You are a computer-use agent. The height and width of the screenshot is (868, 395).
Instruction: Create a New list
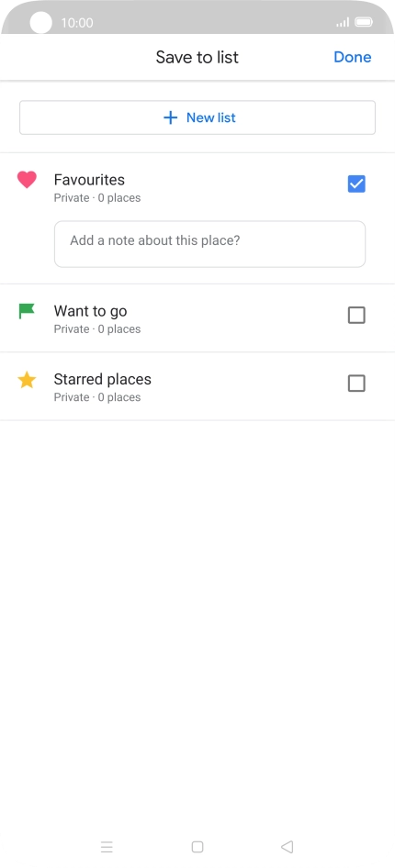pos(197,117)
